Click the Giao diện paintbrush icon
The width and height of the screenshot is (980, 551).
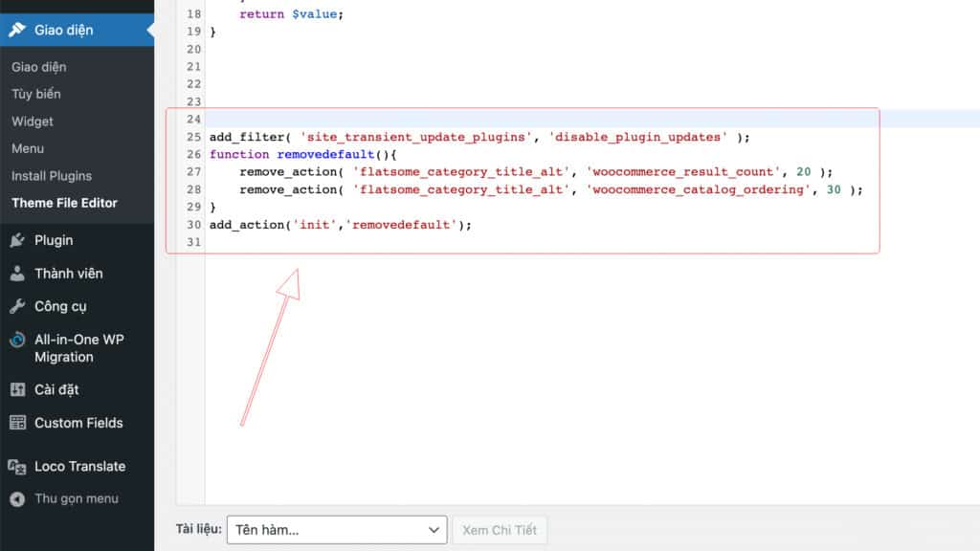17,30
